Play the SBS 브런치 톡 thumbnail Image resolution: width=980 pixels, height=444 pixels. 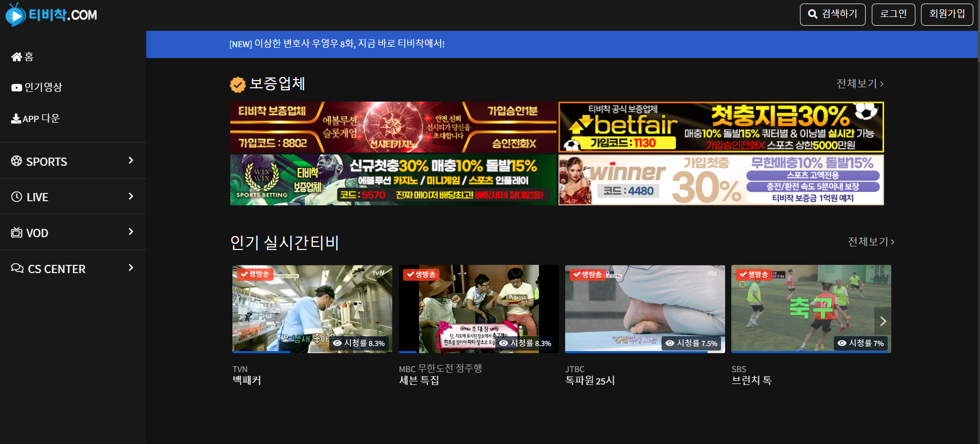pyautogui.click(x=811, y=309)
